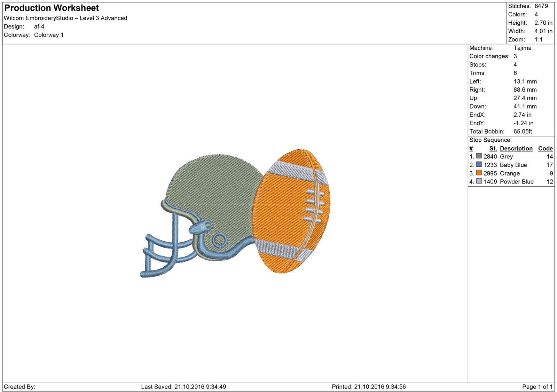Click the orange football in the design preview

(x=291, y=211)
